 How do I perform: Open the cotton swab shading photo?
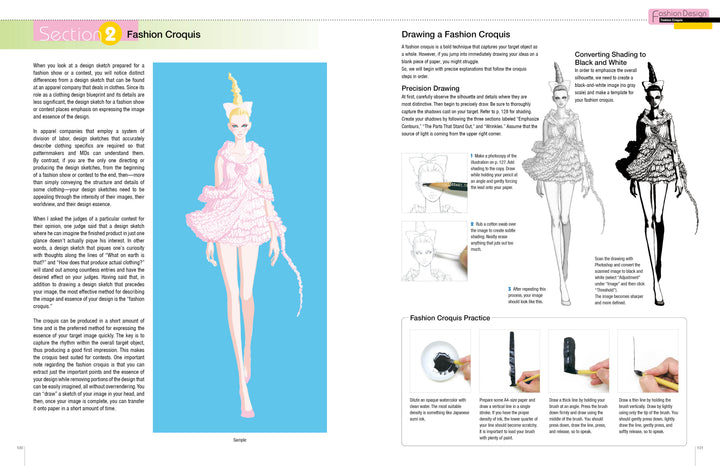434,251
